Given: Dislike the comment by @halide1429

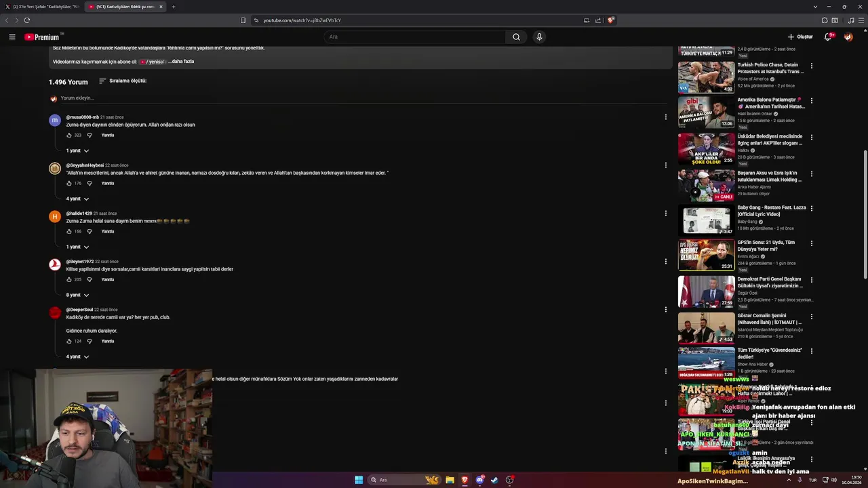Looking at the screenshot, I should coord(90,231).
